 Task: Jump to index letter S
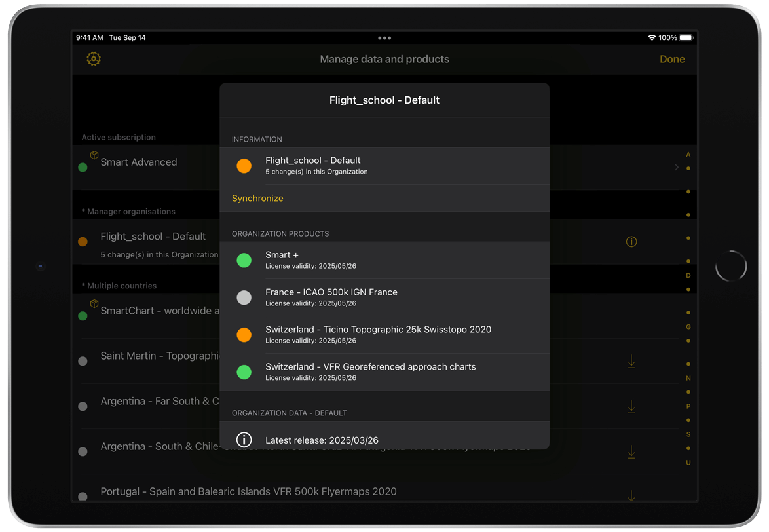coord(688,434)
